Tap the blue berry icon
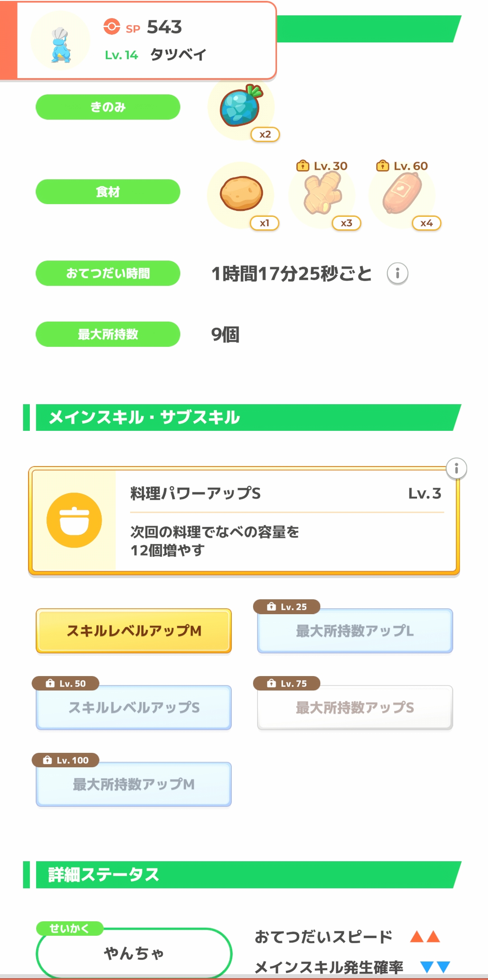This screenshot has width=488, height=980. tap(241, 107)
